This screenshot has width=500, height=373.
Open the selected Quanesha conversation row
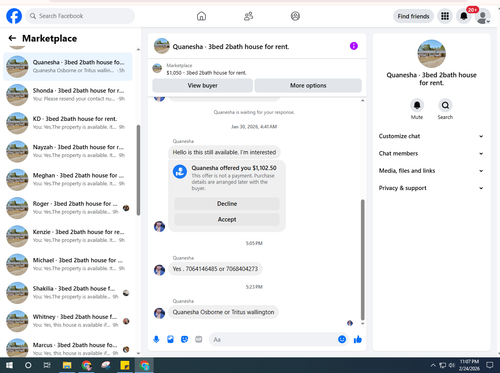(x=68, y=66)
